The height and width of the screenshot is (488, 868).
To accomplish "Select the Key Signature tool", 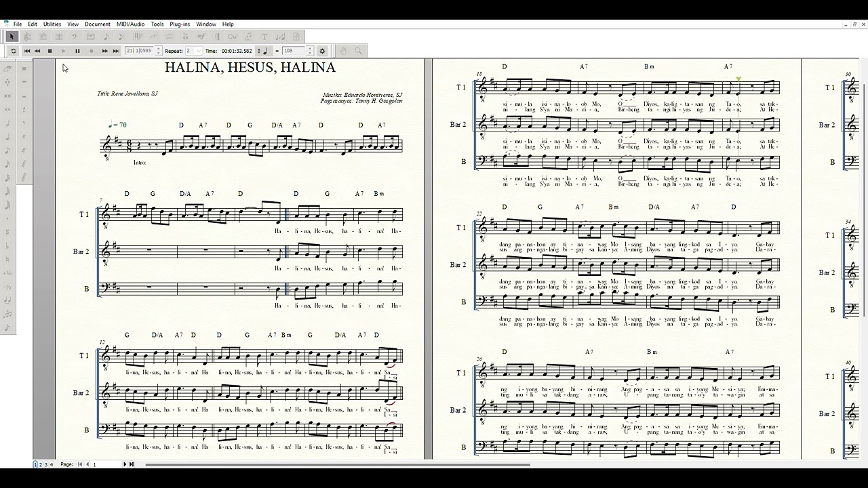I will click(x=43, y=37).
